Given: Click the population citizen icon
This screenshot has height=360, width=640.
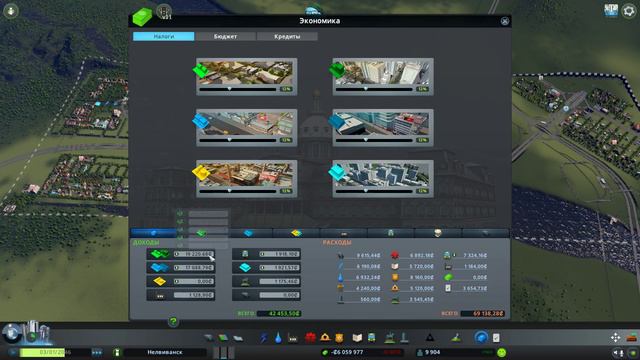Looking at the screenshot, I should [420, 352].
